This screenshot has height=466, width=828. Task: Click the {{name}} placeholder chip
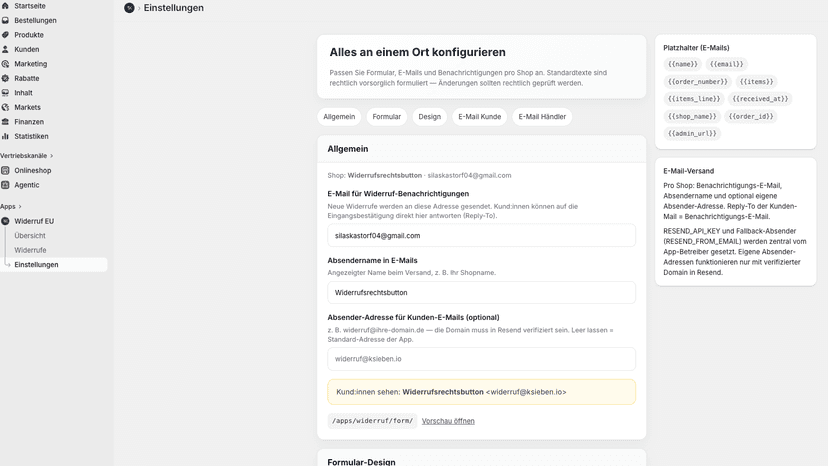683,64
